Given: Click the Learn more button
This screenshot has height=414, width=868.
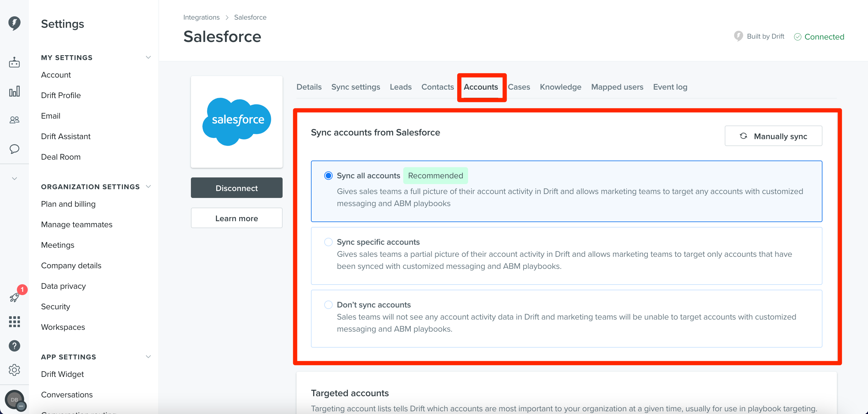Looking at the screenshot, I should coord(236,218).
